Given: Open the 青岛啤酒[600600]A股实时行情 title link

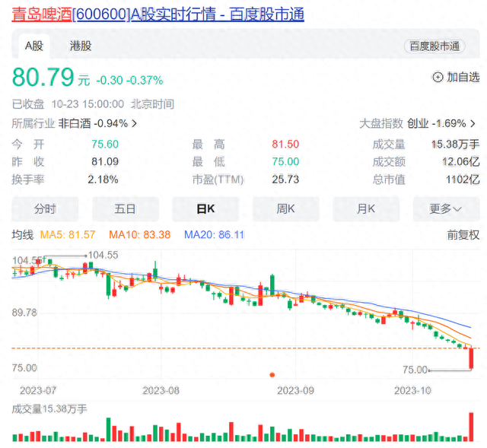Looking at the screenshot, I should [158, 14].
